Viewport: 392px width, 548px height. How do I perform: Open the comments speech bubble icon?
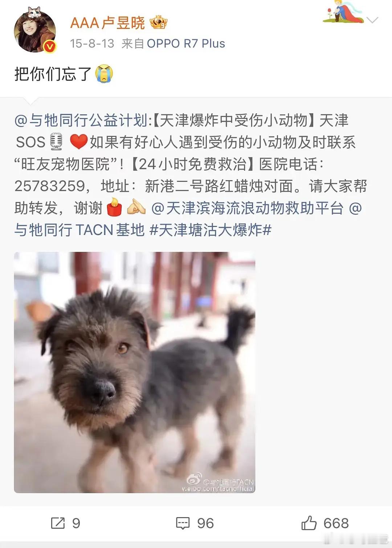tap(183, 523)
